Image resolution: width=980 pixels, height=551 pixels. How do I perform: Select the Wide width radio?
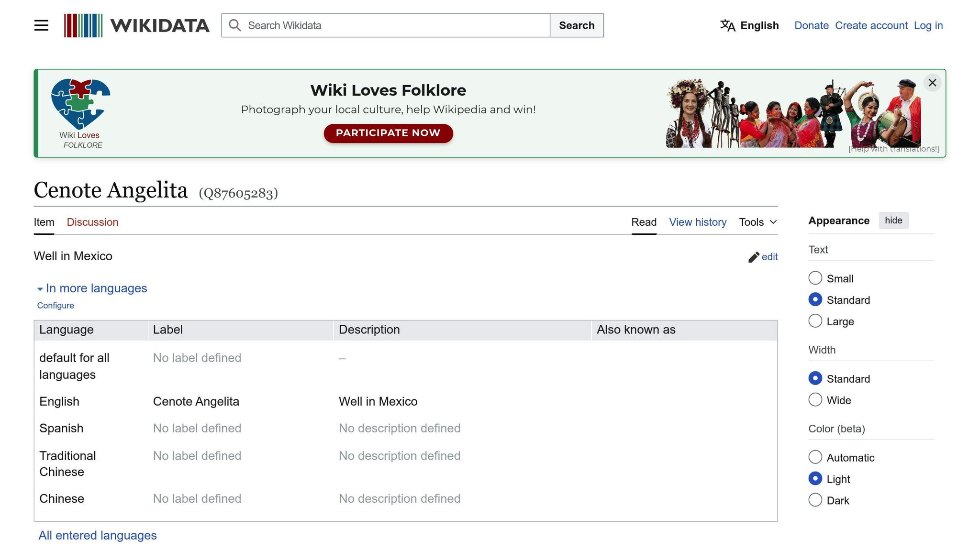[815, 400]
